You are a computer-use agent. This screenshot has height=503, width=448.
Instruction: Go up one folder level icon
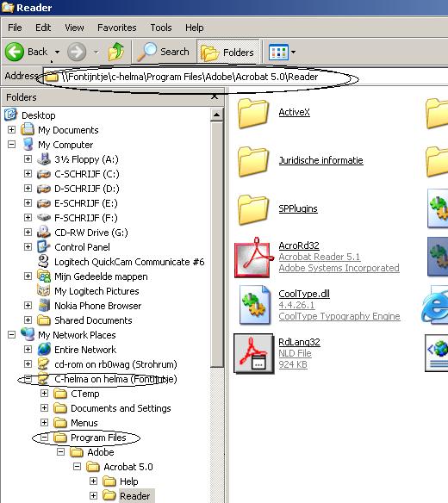point(116,52)
